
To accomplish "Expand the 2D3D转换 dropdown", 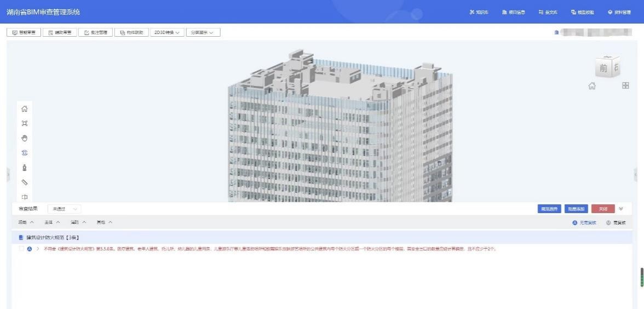I will coord(167,32).
